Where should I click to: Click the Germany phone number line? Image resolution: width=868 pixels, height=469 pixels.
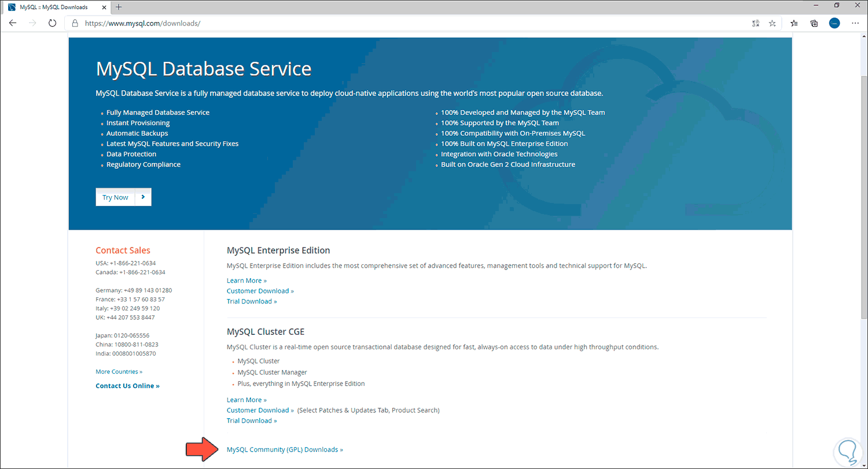[134, 290]
